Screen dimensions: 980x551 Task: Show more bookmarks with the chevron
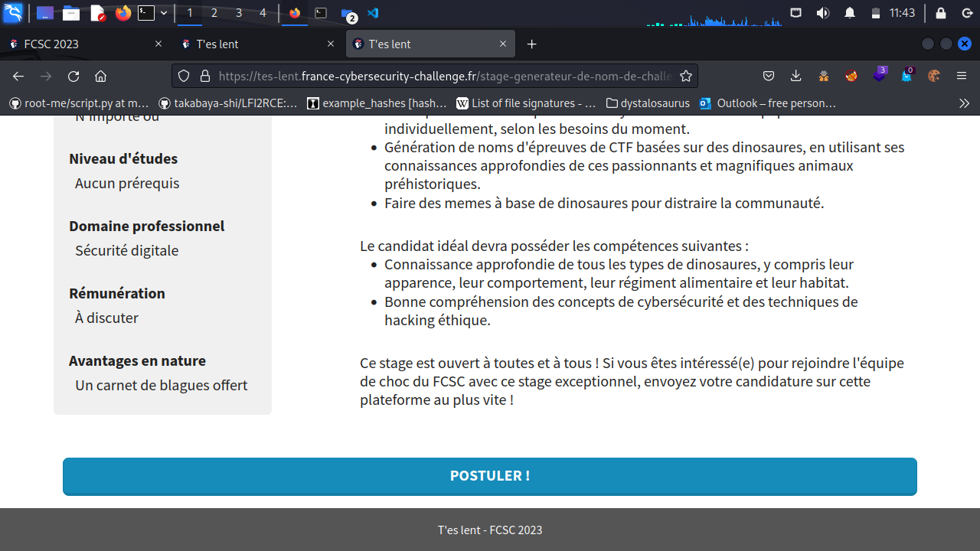click(964, 103)
